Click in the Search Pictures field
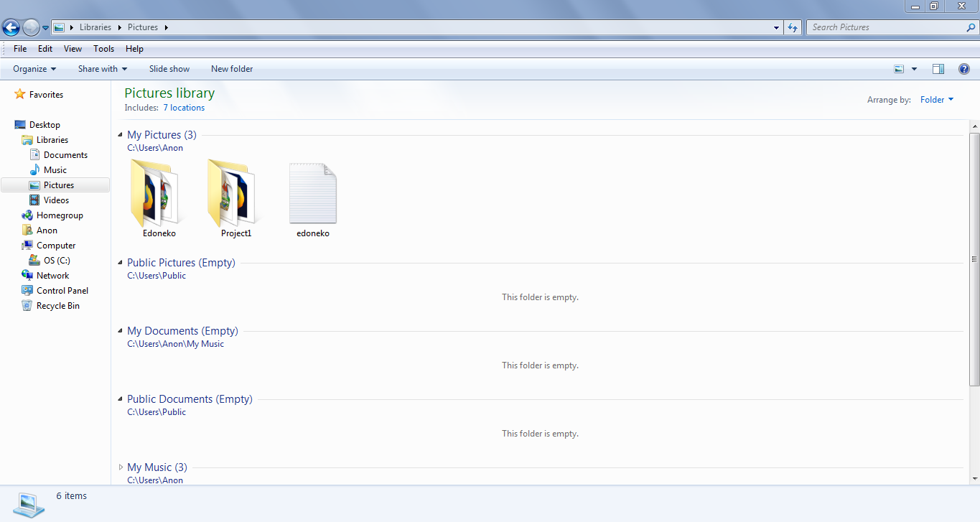980x522 pixels. 887,27
